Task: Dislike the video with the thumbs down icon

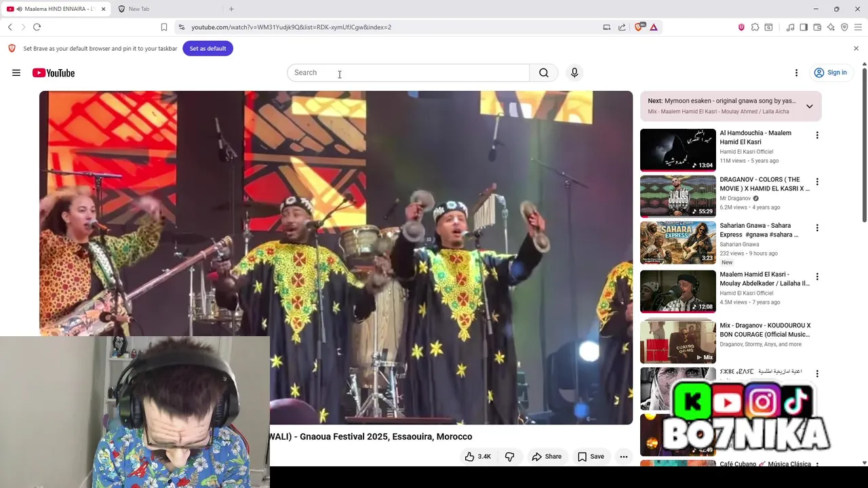Action: click(x=509, y=457)
